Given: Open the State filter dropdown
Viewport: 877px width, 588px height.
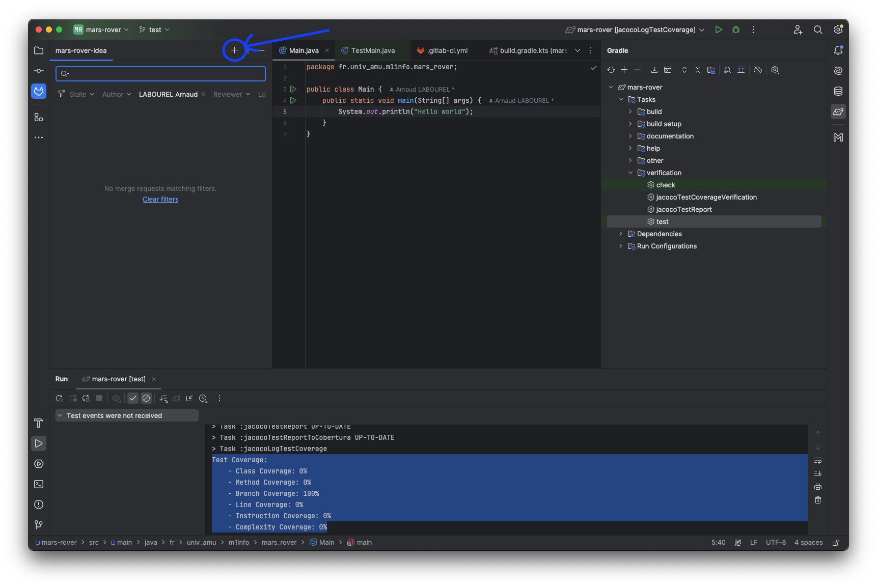Looking at the screenshot, I should (x=82, y=94).
